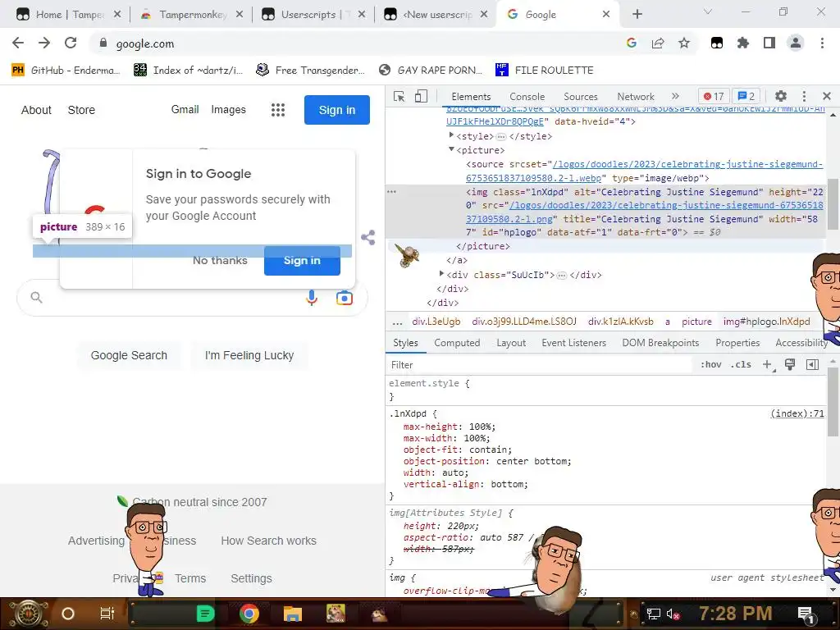The image size is (840, 630).
Task: Open the Properties tab
Action: (x=737, y=343)
